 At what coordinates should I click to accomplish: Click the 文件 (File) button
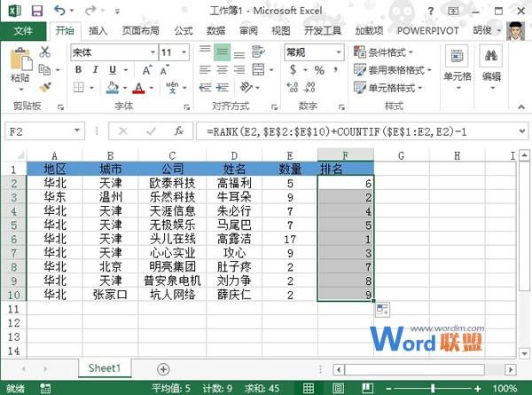(x=24, y=30)
